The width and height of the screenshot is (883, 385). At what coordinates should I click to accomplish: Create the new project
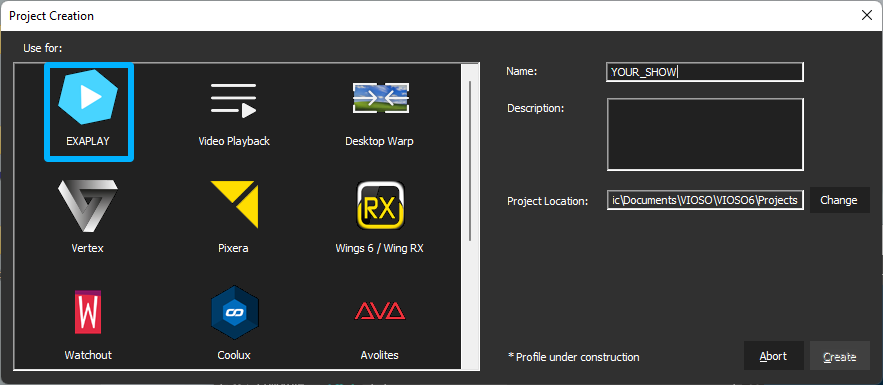(x=840, y=356)
